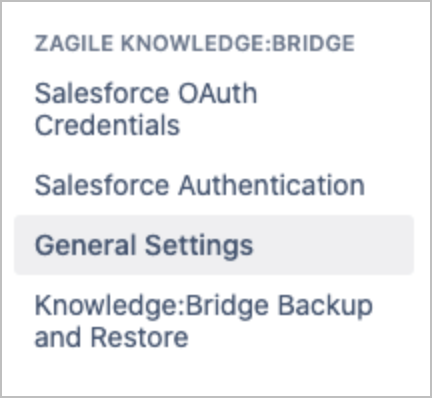Open the Authentication settings for Salesforce

pos(200,185)
